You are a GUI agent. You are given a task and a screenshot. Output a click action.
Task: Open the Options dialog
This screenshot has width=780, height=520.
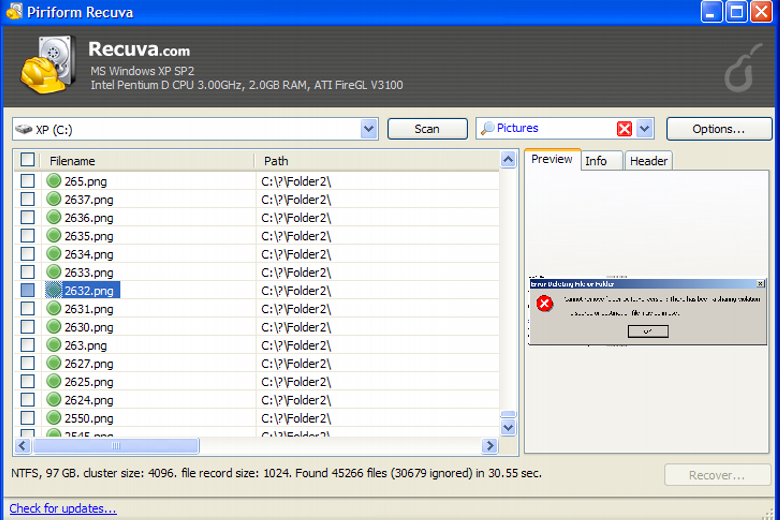[x=719, y=129]
